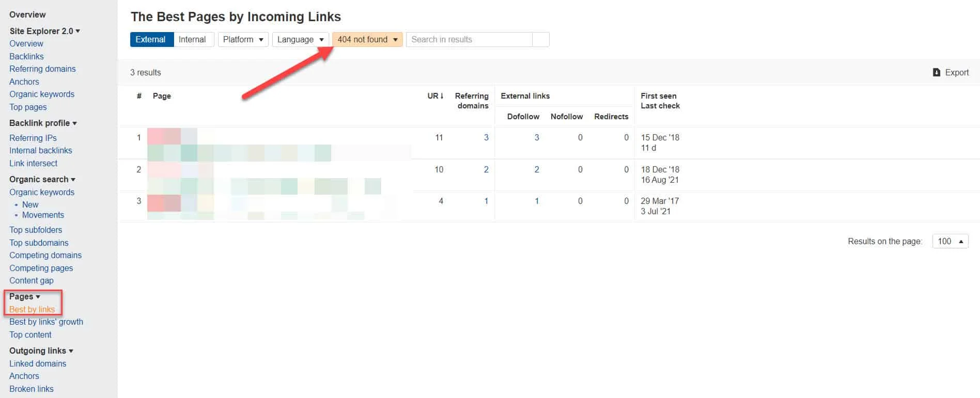Open the Language dropdown filter
The height and width of the screenshot is (398, 980).
point(300,40)
